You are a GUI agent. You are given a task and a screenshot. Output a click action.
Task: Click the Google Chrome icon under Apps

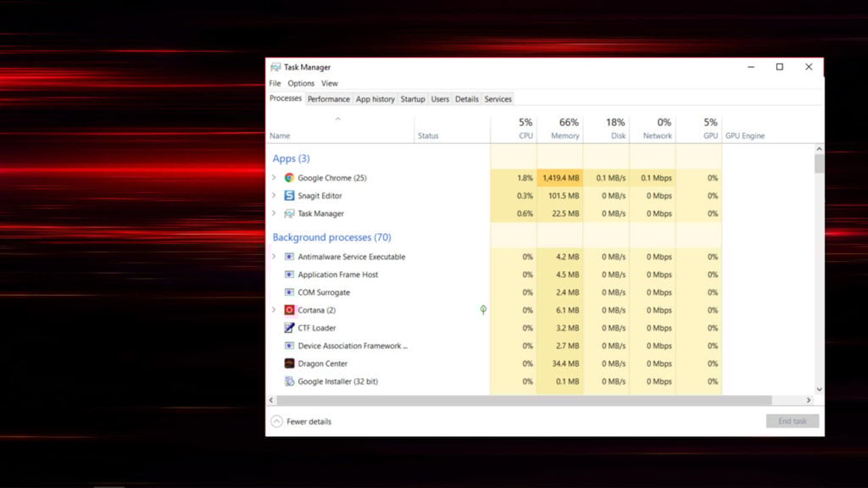tap(288, 178)
